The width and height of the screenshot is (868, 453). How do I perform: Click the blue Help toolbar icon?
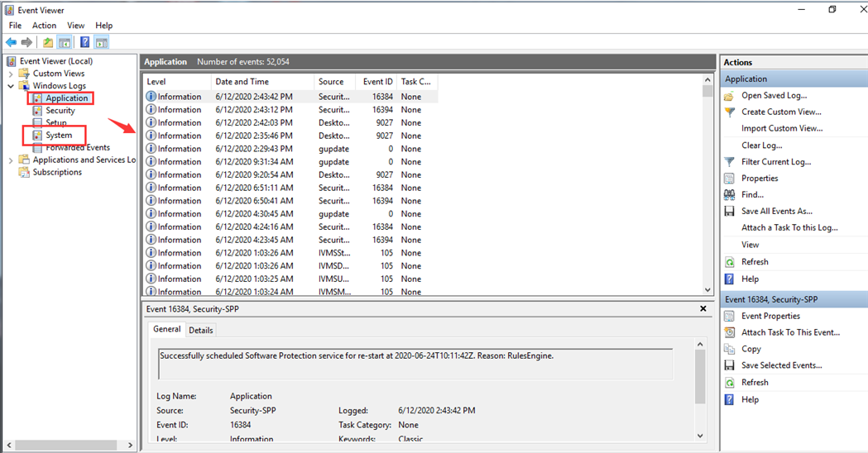pyautogui.click(x=84, y=42)
